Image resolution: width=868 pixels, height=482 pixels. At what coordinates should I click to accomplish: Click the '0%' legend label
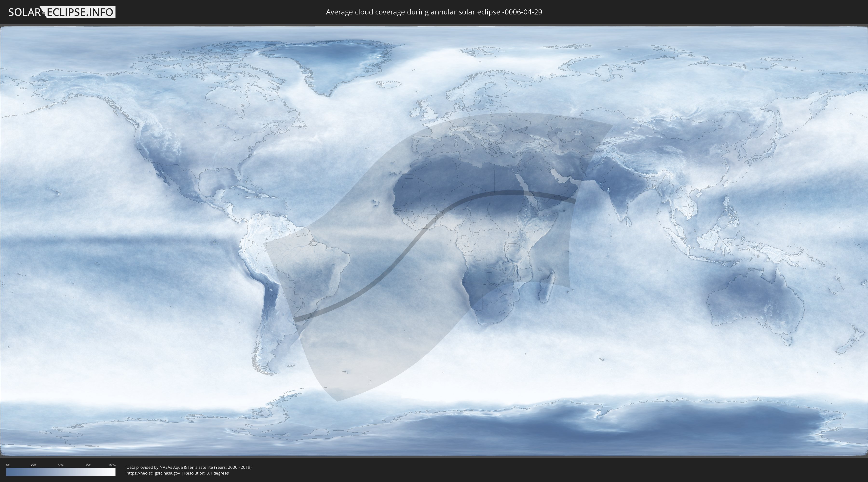(x=8, y=465)
